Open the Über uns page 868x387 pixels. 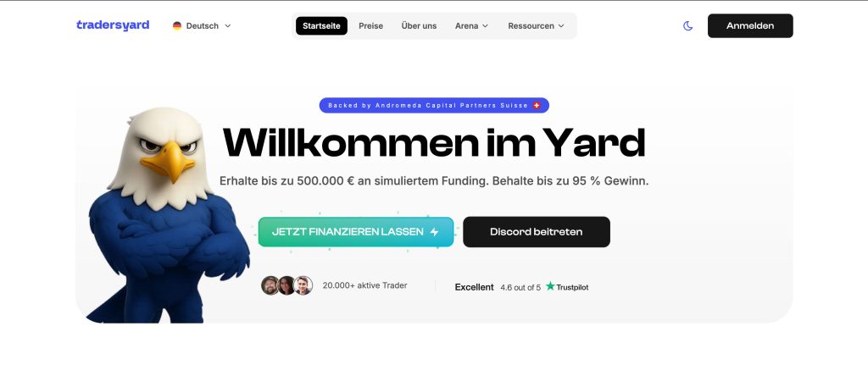click(419, 26)
